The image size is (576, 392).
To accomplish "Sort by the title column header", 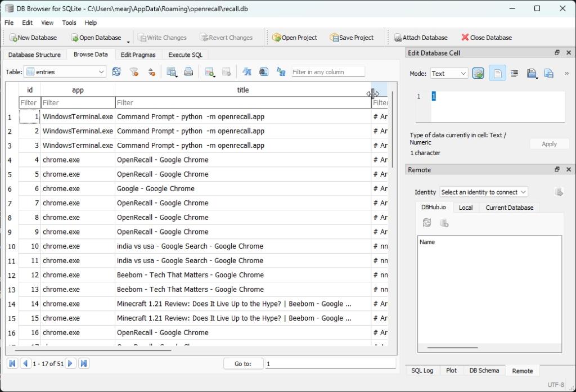I will (x=243, y=89).
